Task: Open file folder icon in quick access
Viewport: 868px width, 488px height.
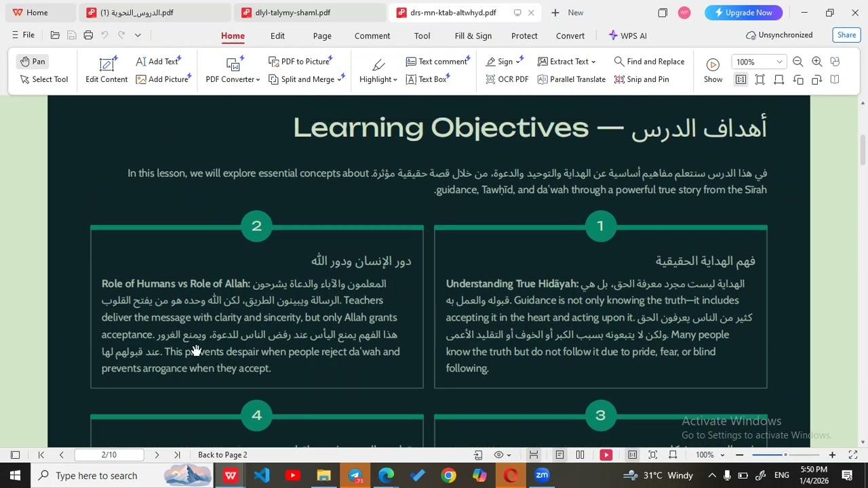Action: [x=55, y=35]
